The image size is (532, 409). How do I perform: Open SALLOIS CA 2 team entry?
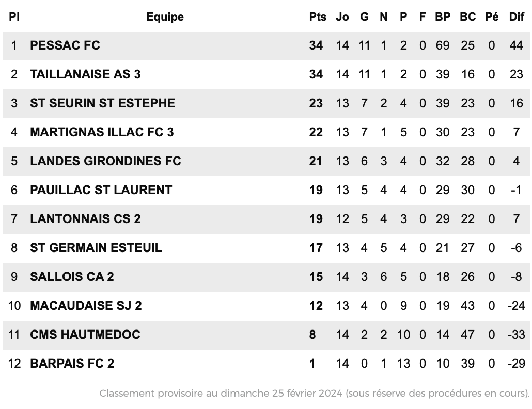point(72,277)
